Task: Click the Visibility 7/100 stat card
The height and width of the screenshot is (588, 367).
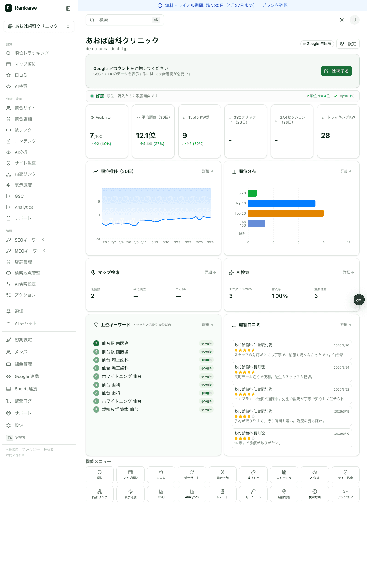Action: tap(107, 131)
